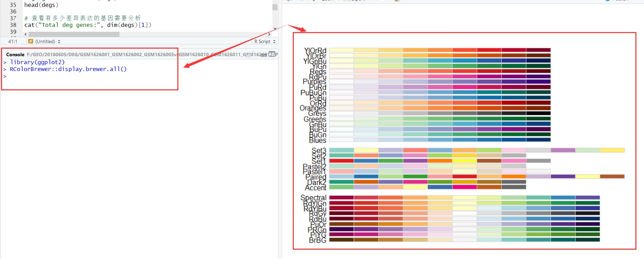Click the editor horizontal scrollbar thumb
644x259 pixels.
coord(74,34)
